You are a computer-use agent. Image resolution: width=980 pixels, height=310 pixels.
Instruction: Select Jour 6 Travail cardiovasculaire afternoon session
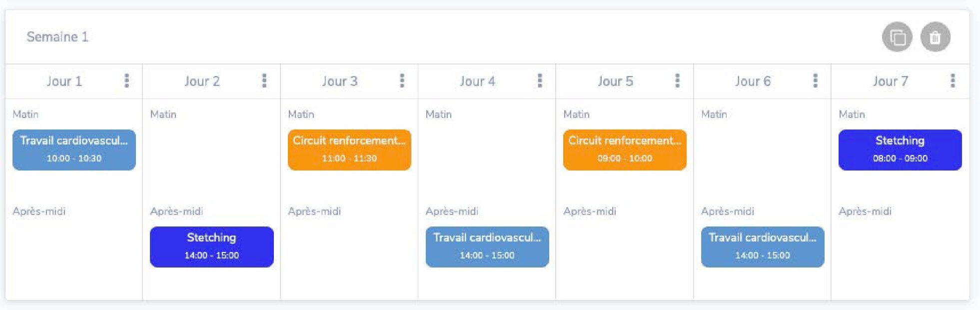763,246
